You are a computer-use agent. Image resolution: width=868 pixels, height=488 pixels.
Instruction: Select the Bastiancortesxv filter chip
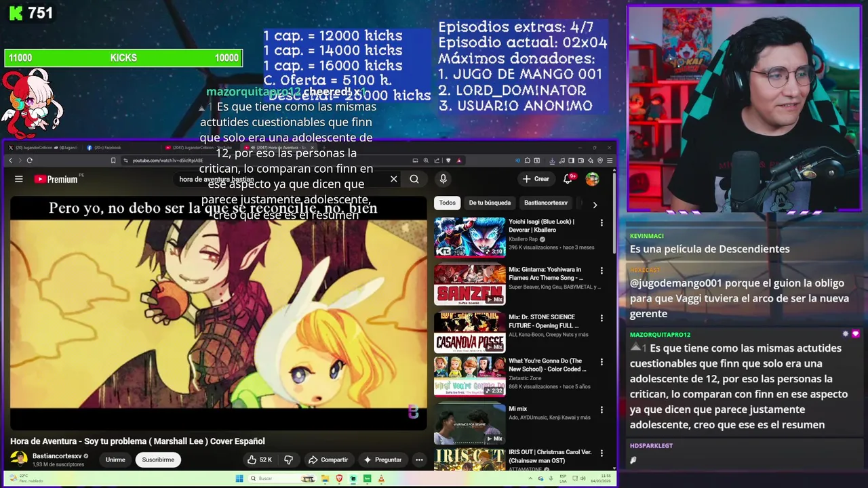546,203
